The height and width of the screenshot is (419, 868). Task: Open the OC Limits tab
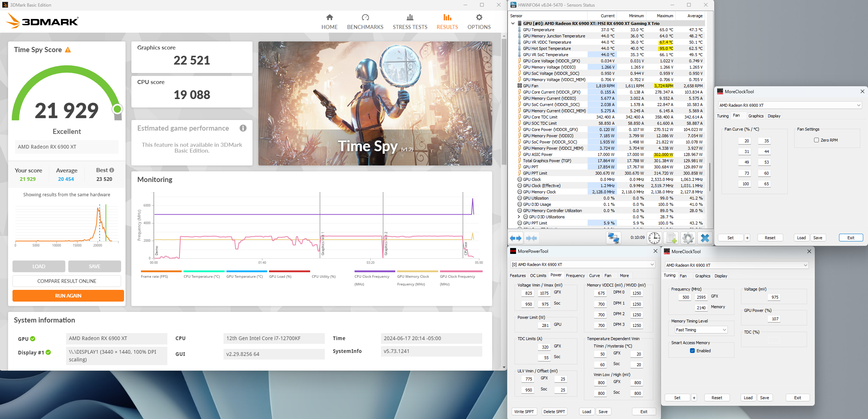pyautogui.click(x=538, y=276)
